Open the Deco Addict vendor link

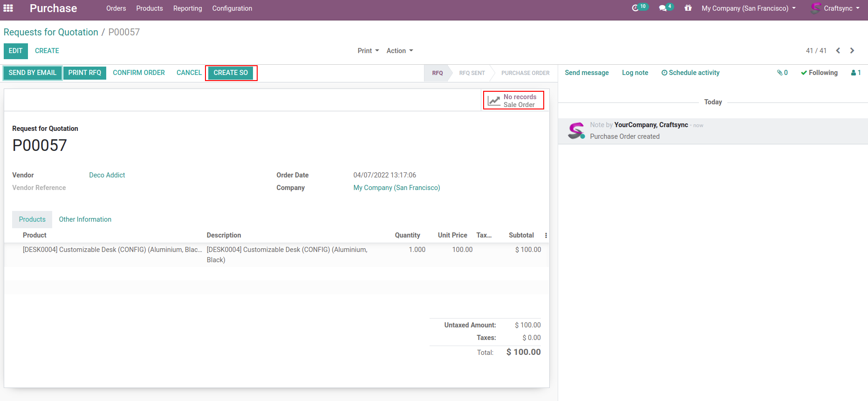pyautogui.click(x=107, y=175)
